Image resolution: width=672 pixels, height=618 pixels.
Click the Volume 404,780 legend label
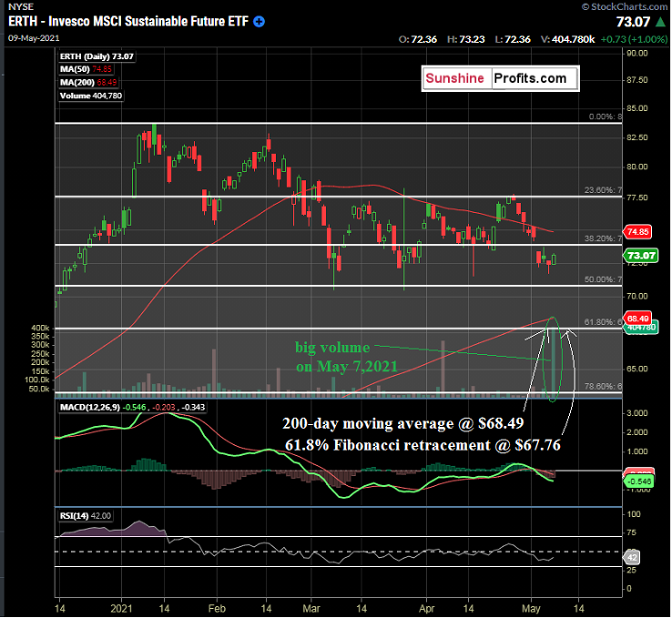[x=91, y=96]
